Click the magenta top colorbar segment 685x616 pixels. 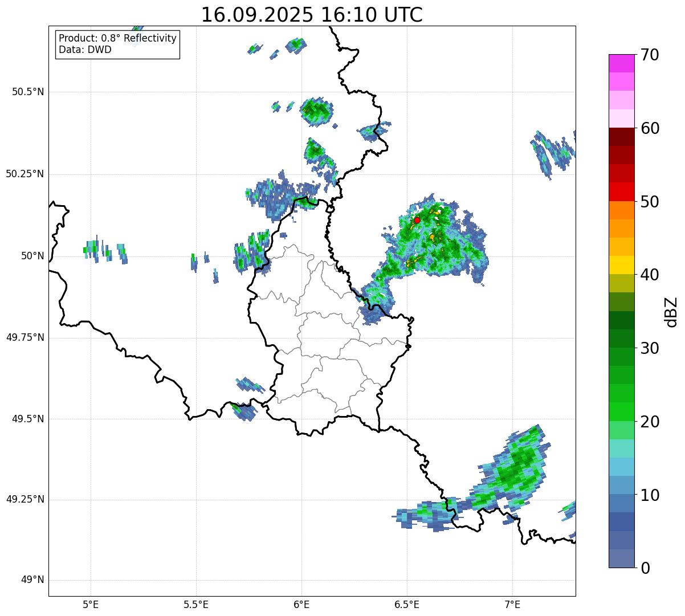[x=625, y=63]
